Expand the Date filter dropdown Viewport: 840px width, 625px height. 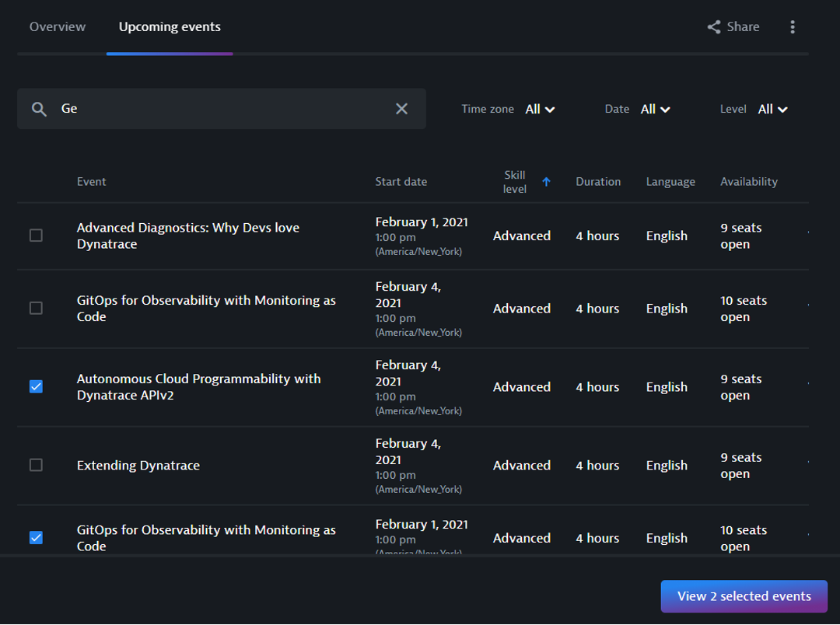pos(655,110)
